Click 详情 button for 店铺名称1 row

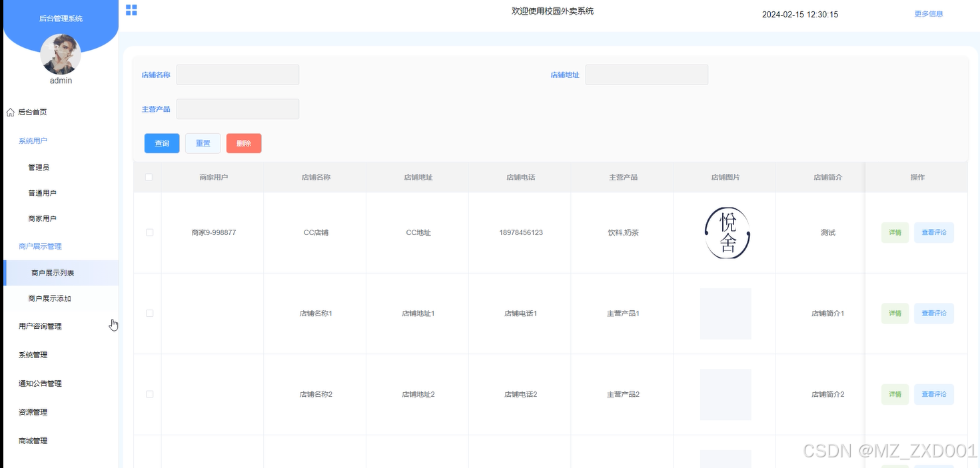click(x=895, y=314)
